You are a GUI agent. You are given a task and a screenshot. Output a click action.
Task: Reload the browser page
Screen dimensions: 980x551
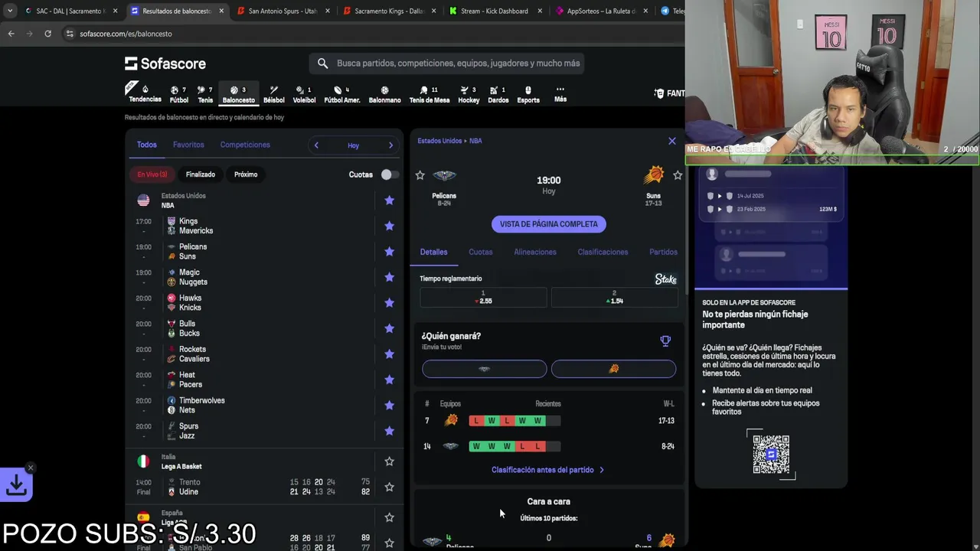tap(47, 34)
